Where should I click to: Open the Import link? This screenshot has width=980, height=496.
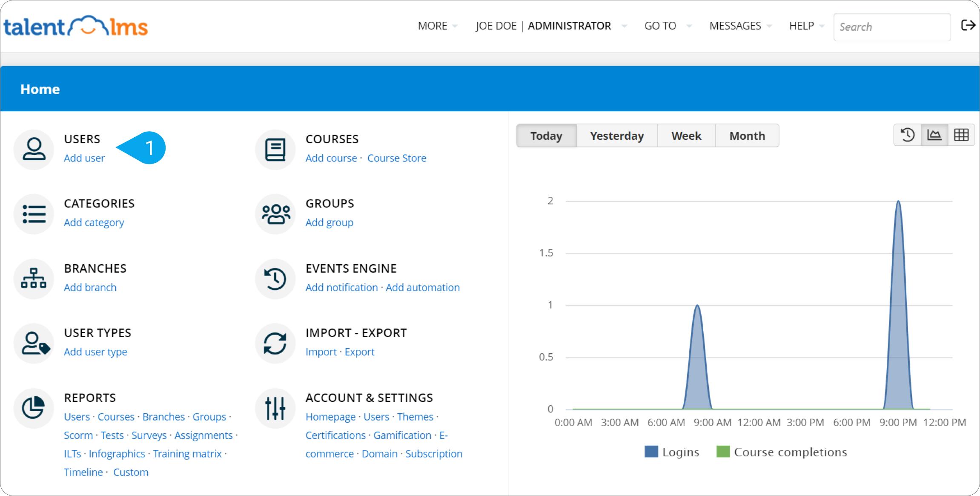(321, 352)
